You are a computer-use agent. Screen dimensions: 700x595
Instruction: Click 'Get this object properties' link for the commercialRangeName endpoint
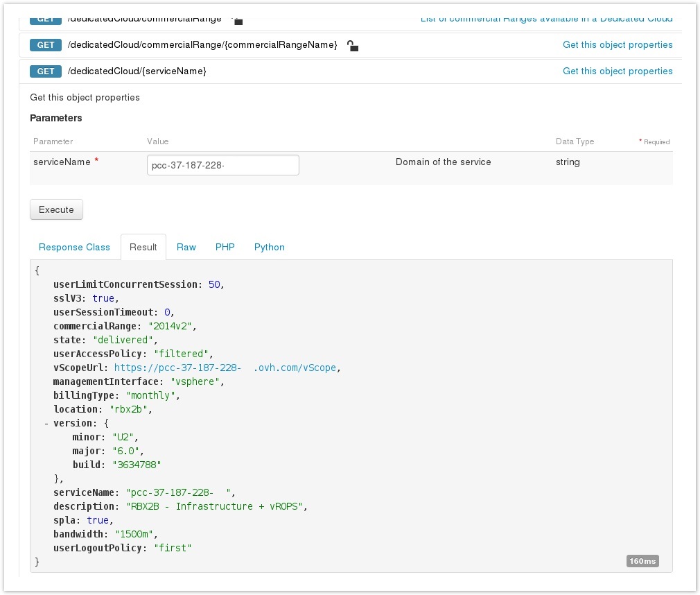[617, 45]
